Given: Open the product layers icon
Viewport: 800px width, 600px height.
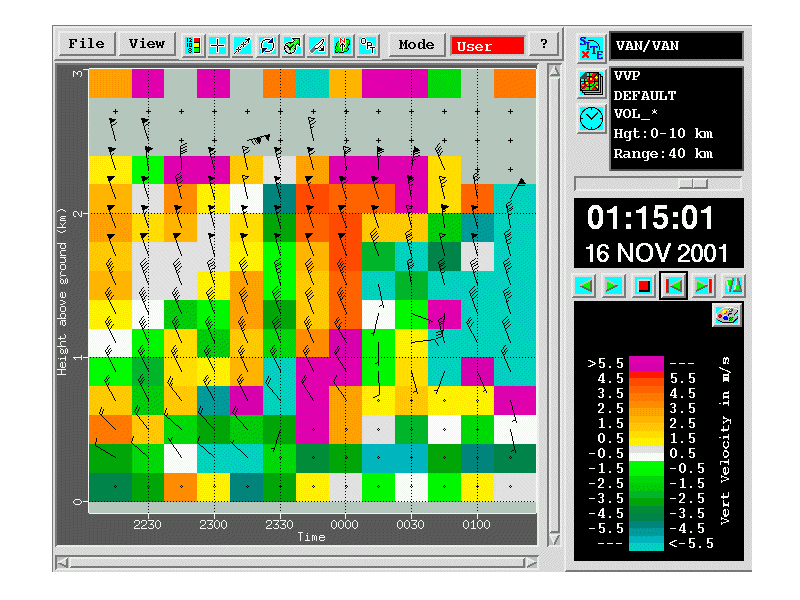Looking at the screenshot, I should click(591, 84).
